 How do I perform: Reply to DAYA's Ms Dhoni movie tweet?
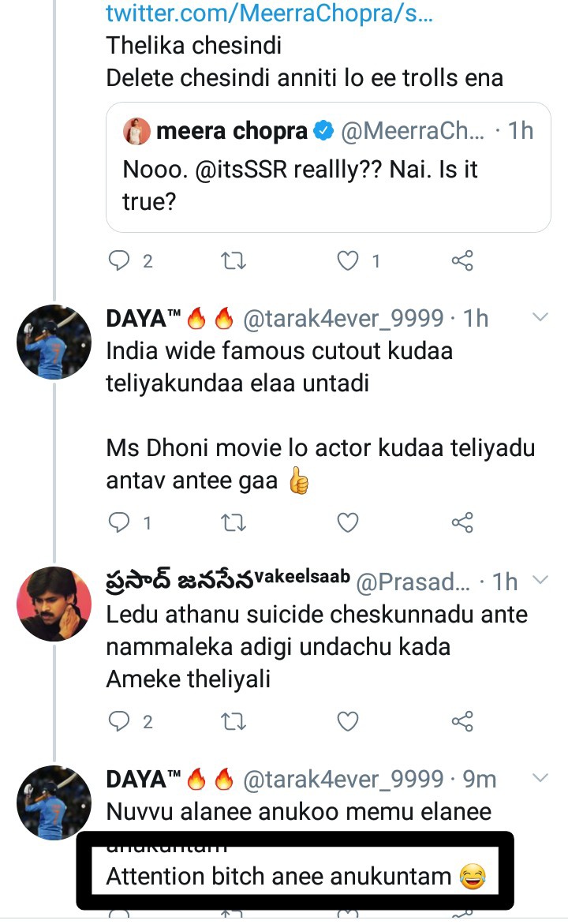(119, 522)
